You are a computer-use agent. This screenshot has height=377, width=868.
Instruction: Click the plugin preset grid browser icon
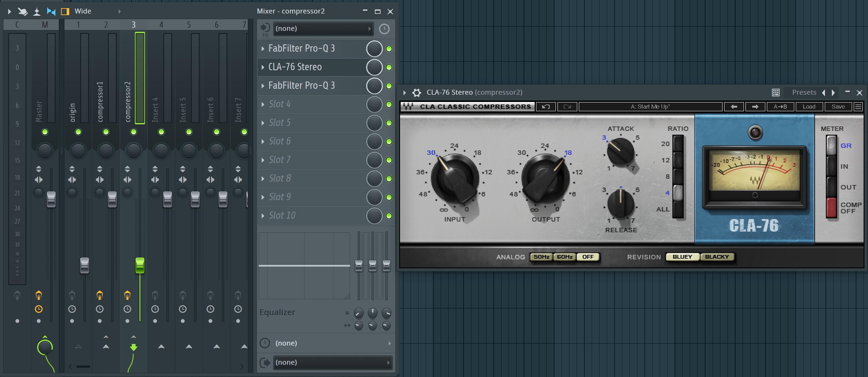(x=776, y=93)
